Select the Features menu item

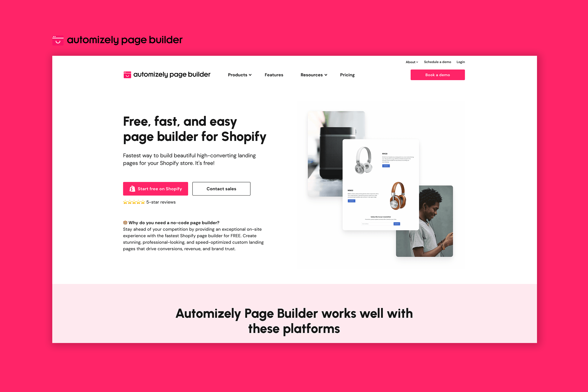274,74
